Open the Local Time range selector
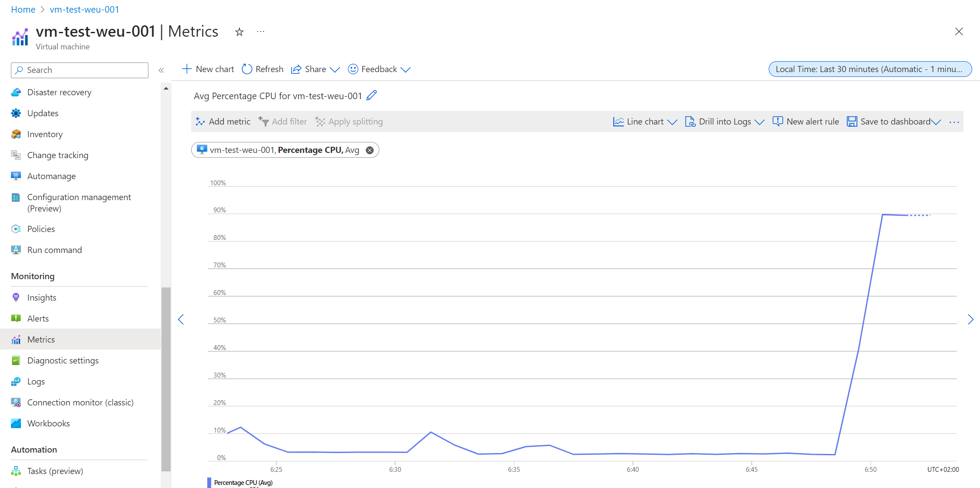Screen dimensions: 980x488 tap(870, 69)
